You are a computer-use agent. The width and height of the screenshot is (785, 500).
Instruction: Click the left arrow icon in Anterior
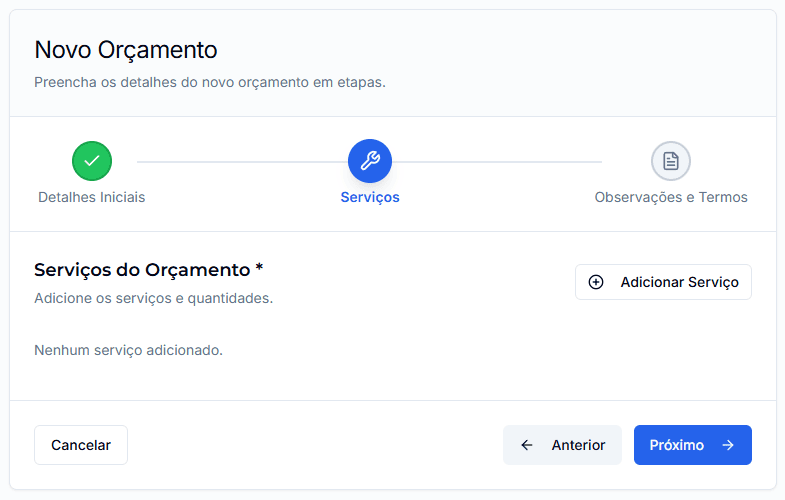(527, 445)
